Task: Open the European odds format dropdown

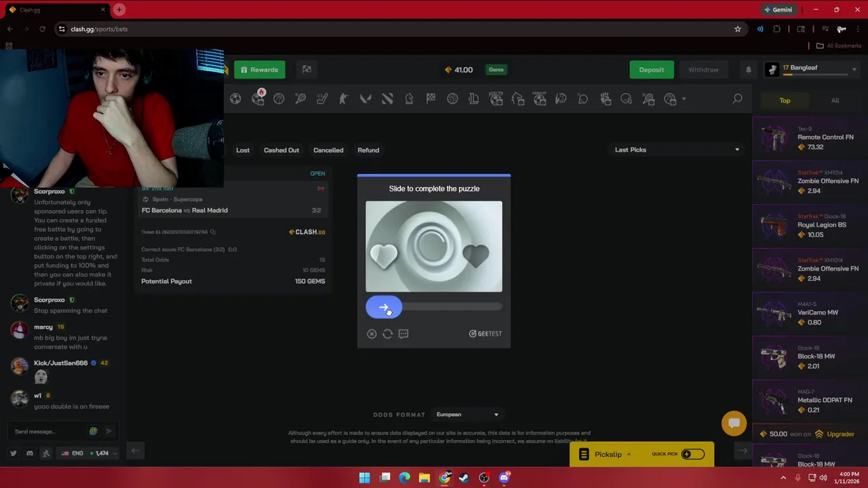Action: pos(467,414)
